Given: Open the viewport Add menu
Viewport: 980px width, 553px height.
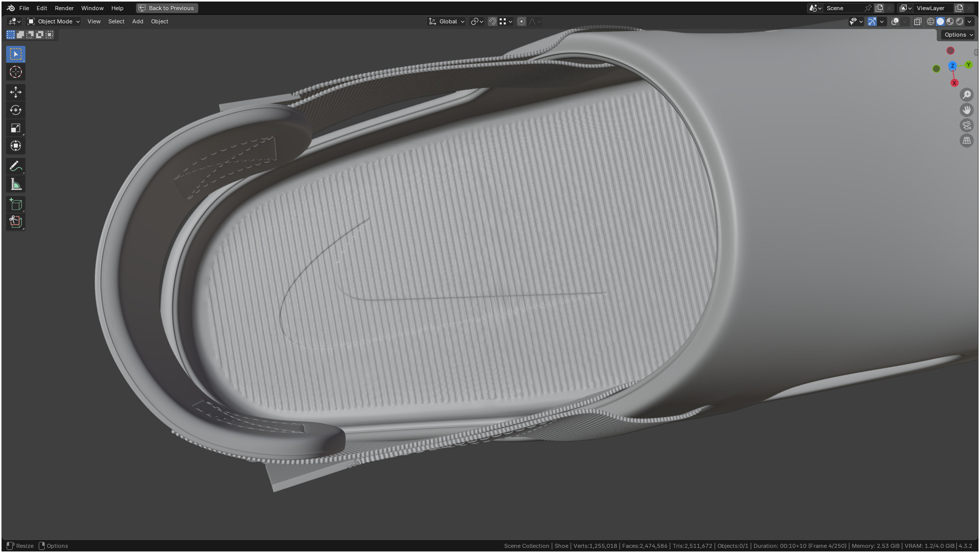Looking at the screenshot, I should click(x=137, y=21).
